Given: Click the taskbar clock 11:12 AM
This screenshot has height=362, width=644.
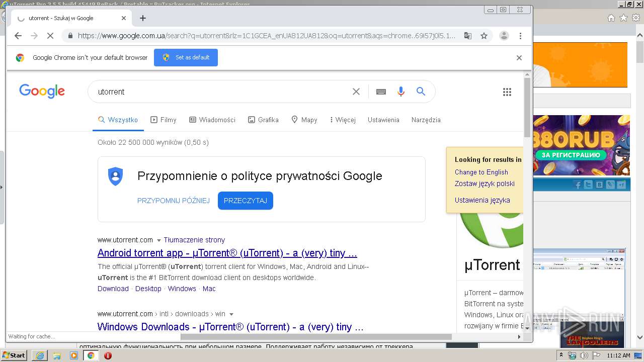Looking at the screenshot, I should 618,355.
